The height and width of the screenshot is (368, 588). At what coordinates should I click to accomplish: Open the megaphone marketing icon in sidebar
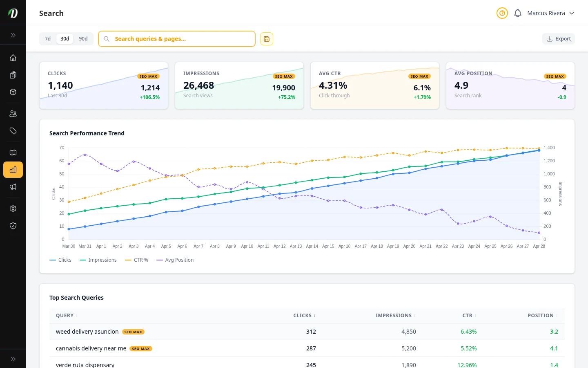click(x=13, y=187)
